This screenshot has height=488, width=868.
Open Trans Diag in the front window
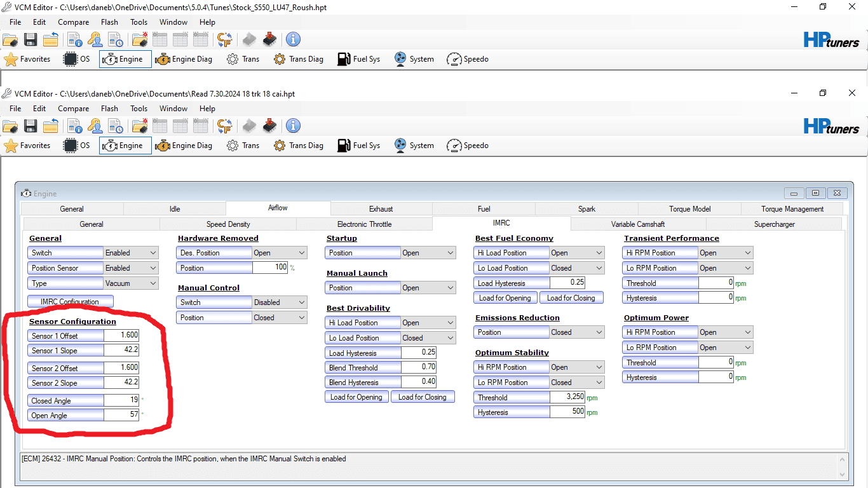click(x=298, y=146)
